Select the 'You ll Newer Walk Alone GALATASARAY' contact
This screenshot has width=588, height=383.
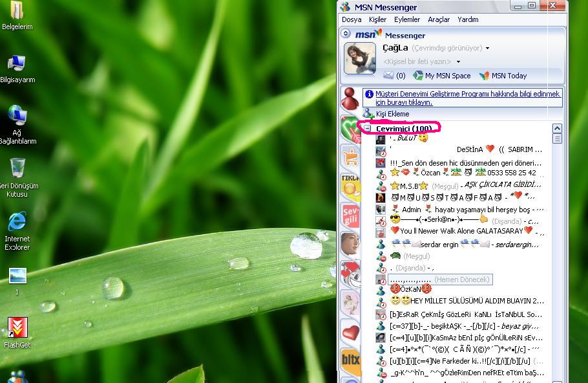(467, 231)
